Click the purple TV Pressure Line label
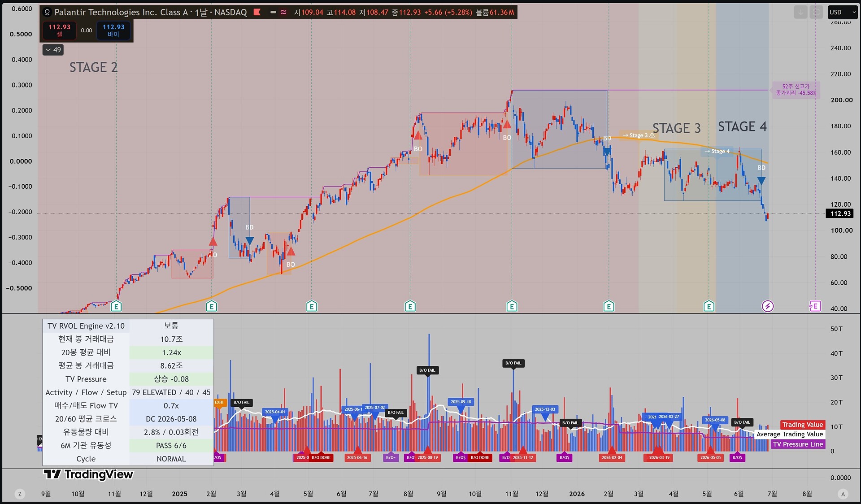This screenshot has height=504, width=861. point(798,444)
